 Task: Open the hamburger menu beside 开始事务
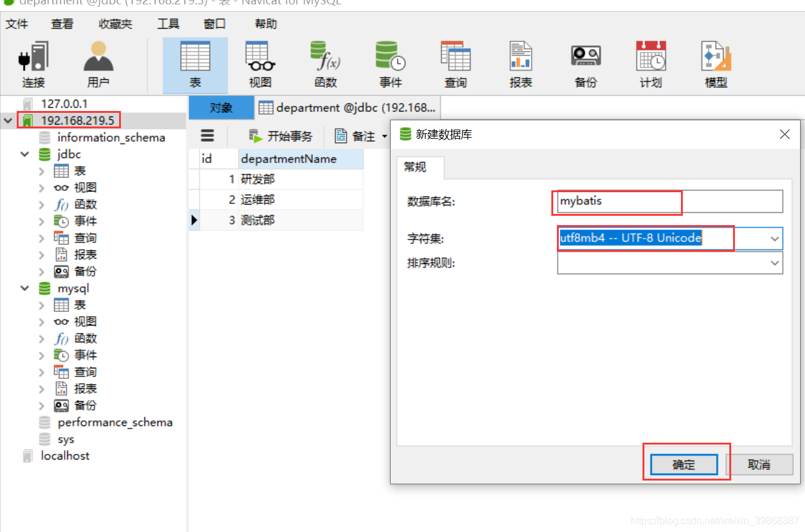click(208, 136)
